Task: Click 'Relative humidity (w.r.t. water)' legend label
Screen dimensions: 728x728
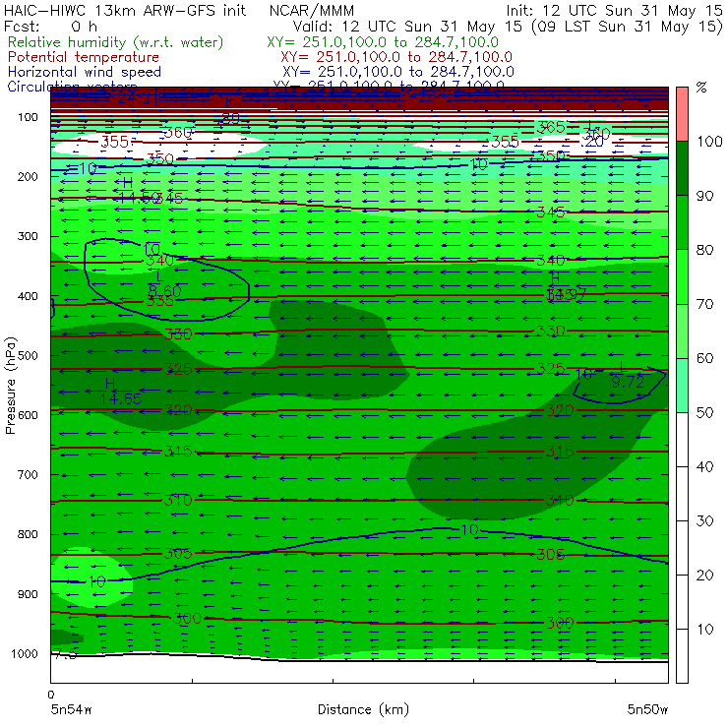Action: point(116,42)
